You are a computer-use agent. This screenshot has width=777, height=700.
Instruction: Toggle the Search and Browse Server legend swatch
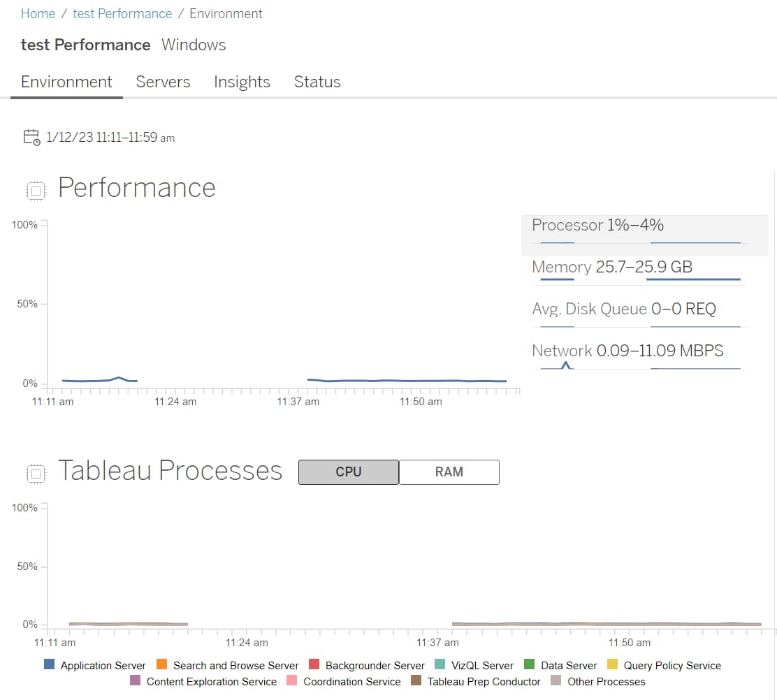coord(161,664)
